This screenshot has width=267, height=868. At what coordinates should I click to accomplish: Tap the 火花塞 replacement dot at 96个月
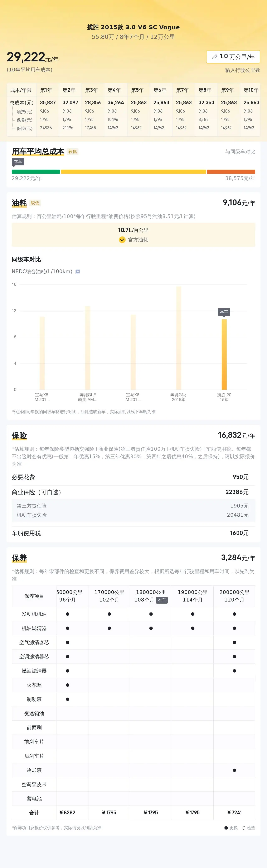tap(68, 685)
